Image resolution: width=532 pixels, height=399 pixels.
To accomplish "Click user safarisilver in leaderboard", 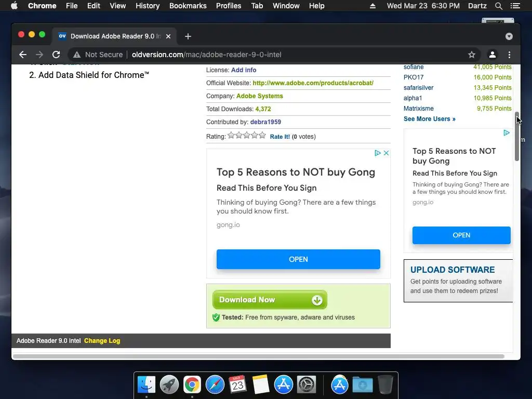I will click(x=418, y=87).
